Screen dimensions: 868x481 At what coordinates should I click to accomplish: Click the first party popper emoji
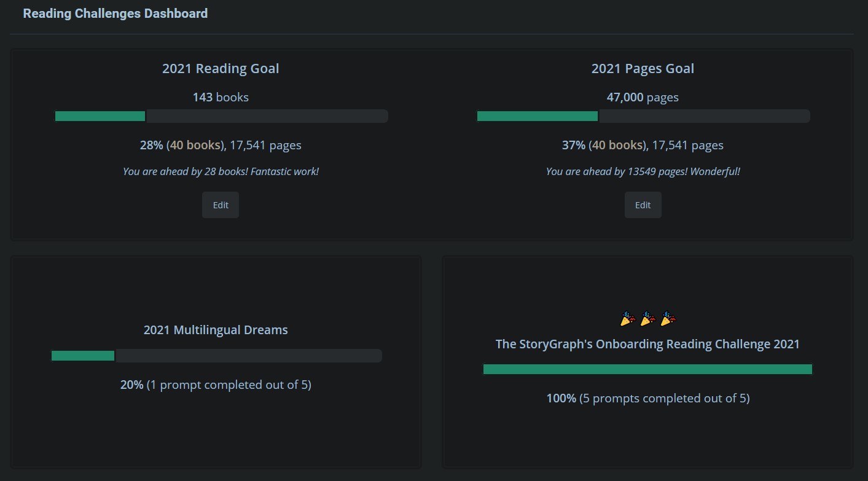click(x=627, y=319)
